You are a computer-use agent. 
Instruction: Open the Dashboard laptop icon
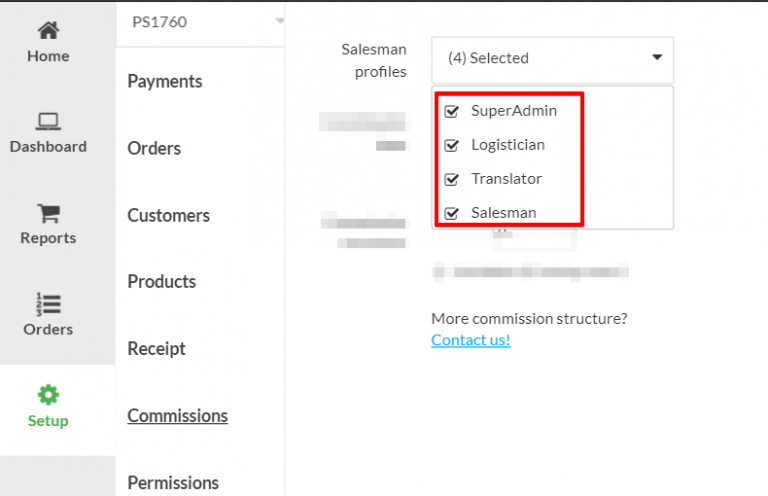pyautogui.click(x=48, y=121)
